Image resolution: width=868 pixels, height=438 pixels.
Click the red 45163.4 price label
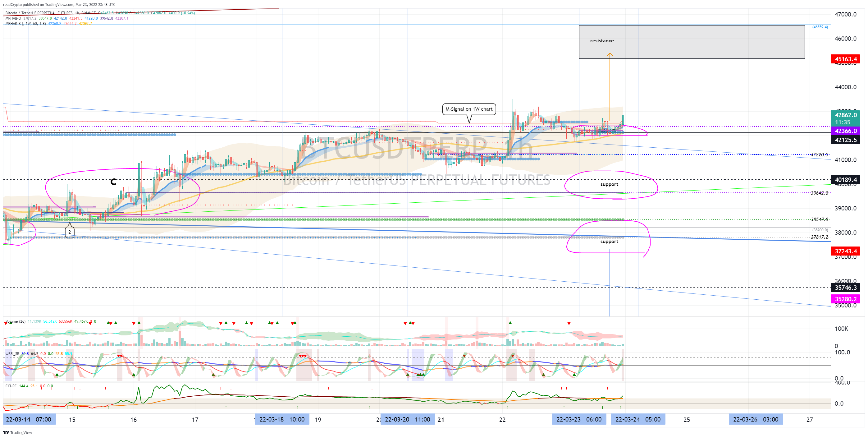(x=845, y=59)
